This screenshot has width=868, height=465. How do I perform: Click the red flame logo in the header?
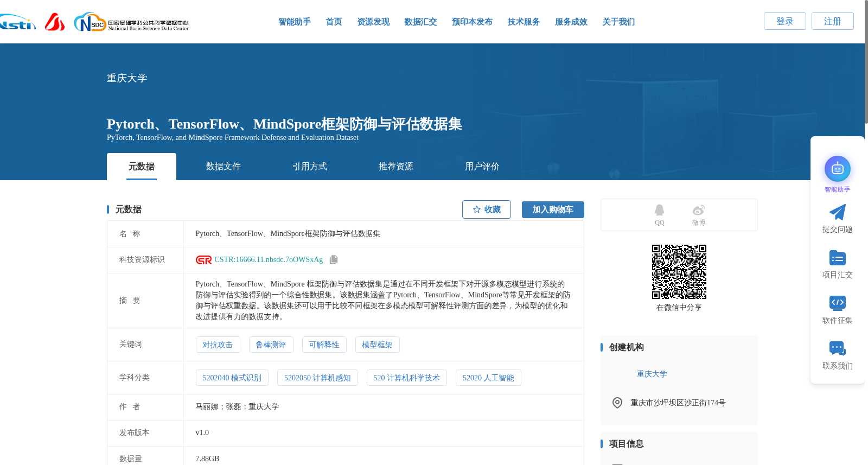click(55, 22)
